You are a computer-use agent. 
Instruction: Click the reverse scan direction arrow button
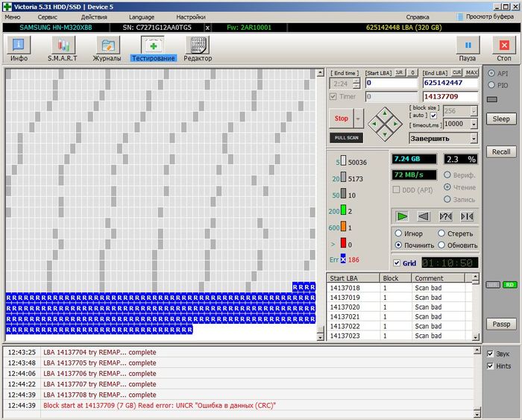424,216
